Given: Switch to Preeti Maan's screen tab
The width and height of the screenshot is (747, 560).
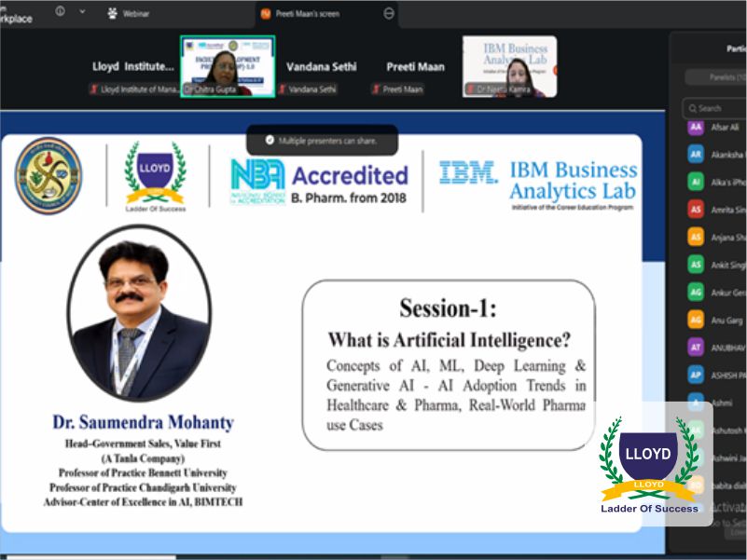Looking at the screenshot, I should [x=326, y=14].
